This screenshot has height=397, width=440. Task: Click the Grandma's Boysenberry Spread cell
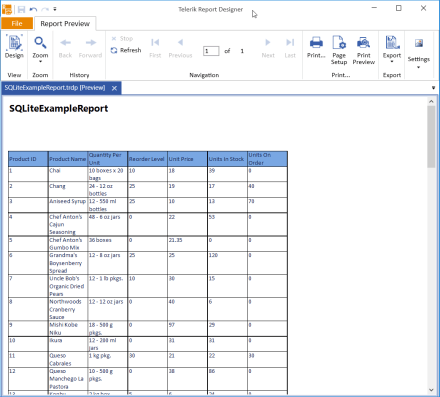click(68, 263)
